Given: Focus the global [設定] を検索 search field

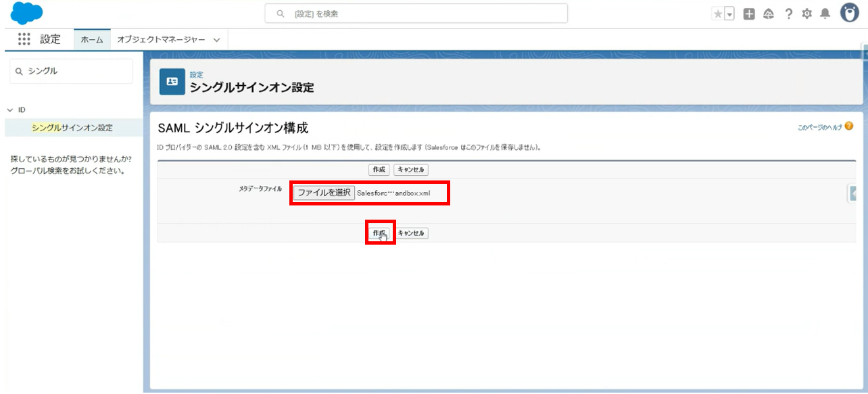Looking at the screenshot, I should 416,14.
